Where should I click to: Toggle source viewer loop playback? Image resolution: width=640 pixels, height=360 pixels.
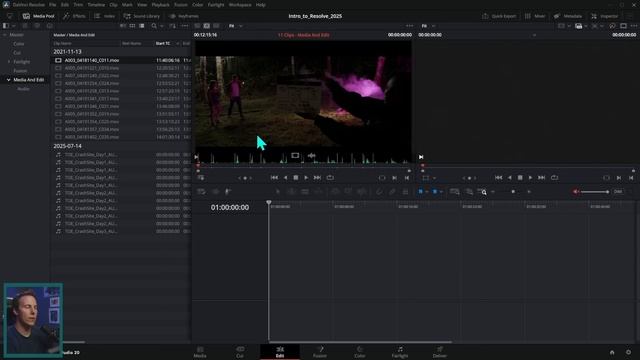coord(330,178)
